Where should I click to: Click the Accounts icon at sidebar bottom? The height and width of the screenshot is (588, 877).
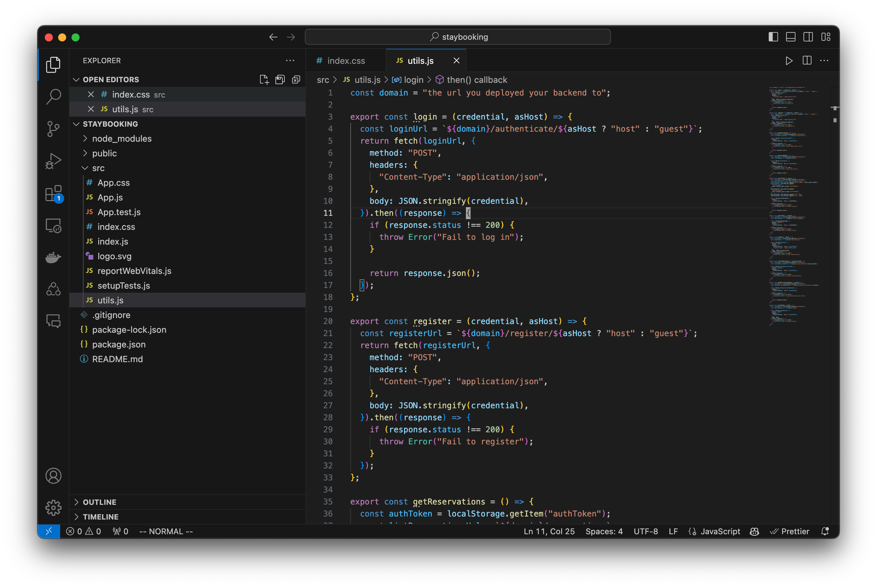tap(54, 476)
